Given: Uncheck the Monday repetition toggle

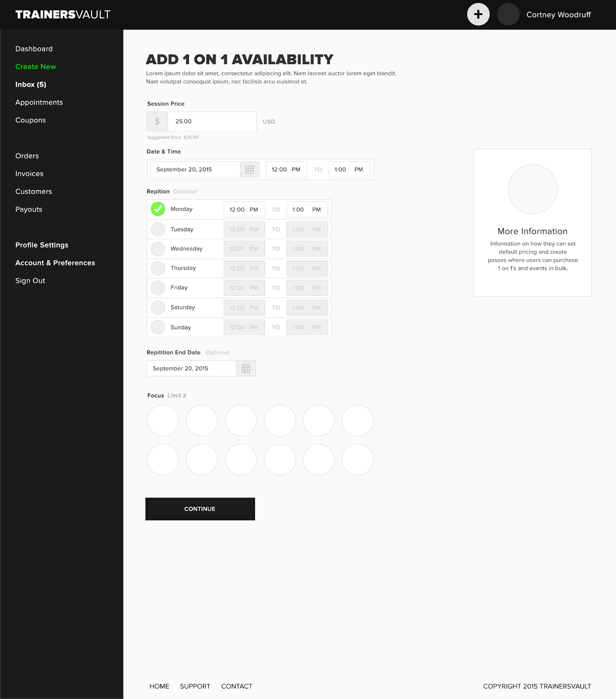Looking at the screenshot, I should (158, 209).
